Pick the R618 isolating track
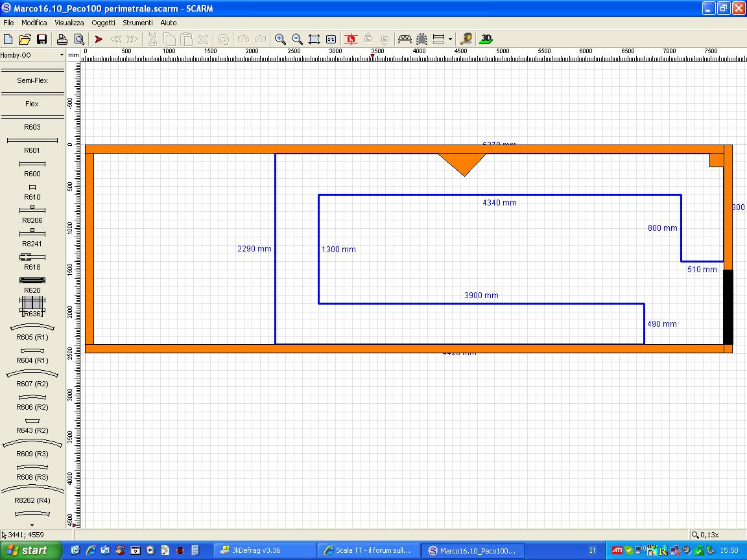The width and height of the screenshot is (747, 560). (x=32, y=262)
